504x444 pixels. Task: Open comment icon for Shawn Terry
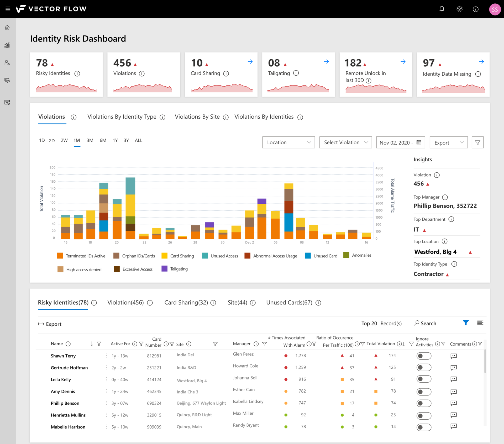coord(453,356)
